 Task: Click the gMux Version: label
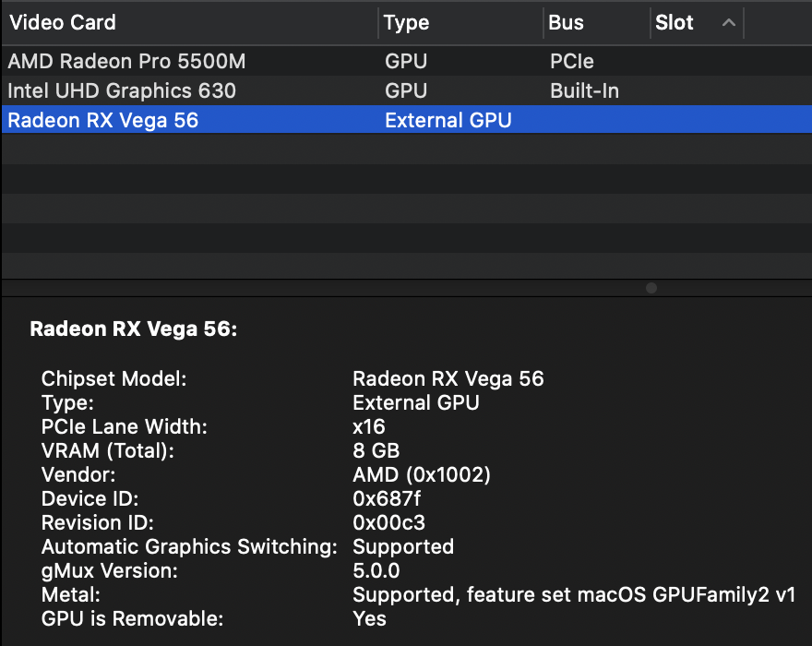coord(110,571)
